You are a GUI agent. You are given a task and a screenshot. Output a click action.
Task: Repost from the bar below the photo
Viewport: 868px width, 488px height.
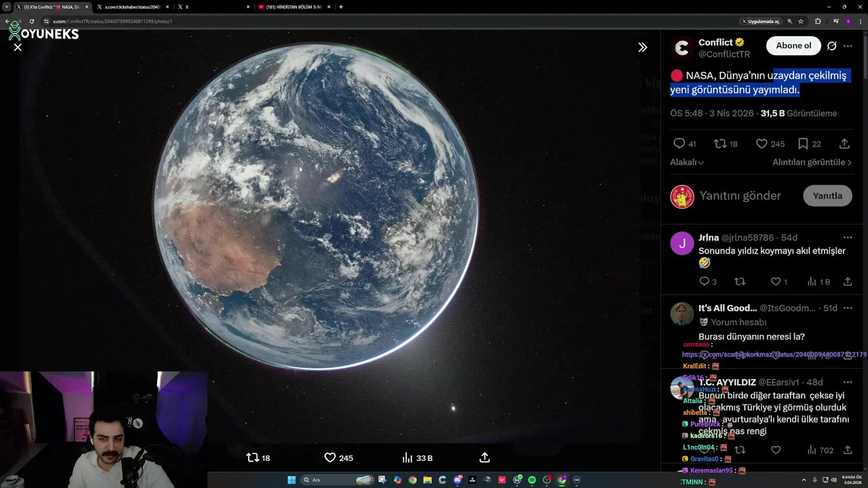[x=258, y=457]
